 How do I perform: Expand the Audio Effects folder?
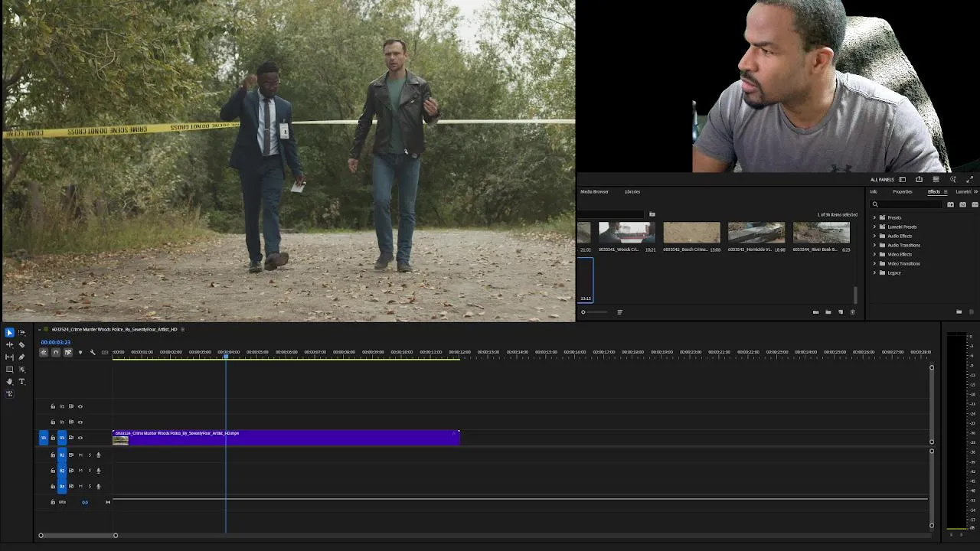coord(874,236)
